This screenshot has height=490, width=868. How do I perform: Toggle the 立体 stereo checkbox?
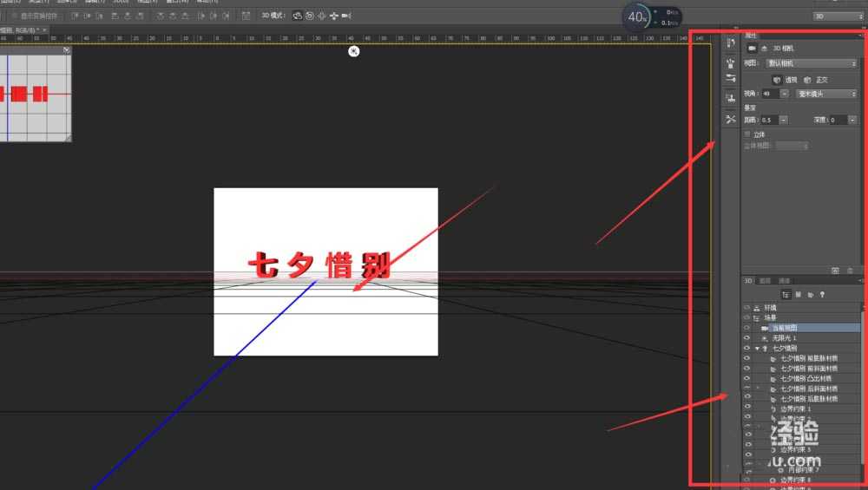(747, 134)
